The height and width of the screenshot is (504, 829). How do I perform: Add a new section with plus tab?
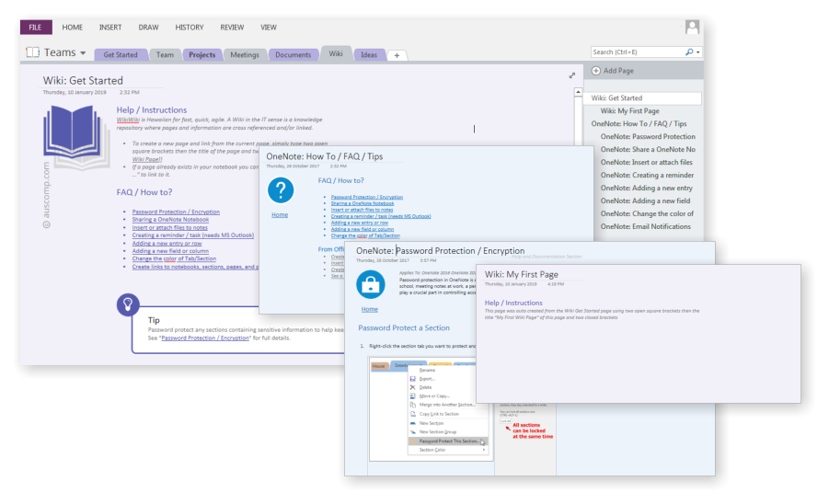[x=397, y=55]
